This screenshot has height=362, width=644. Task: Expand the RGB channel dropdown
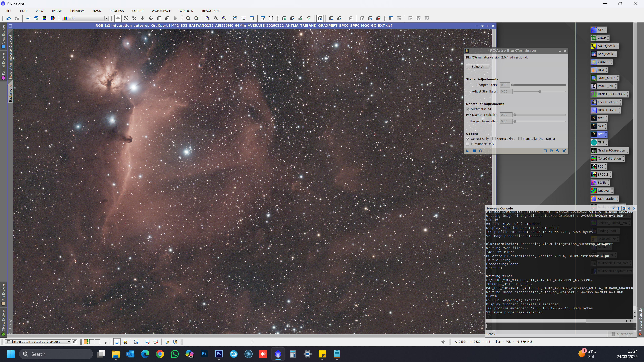pyautogui.click(x=106, y=18)
